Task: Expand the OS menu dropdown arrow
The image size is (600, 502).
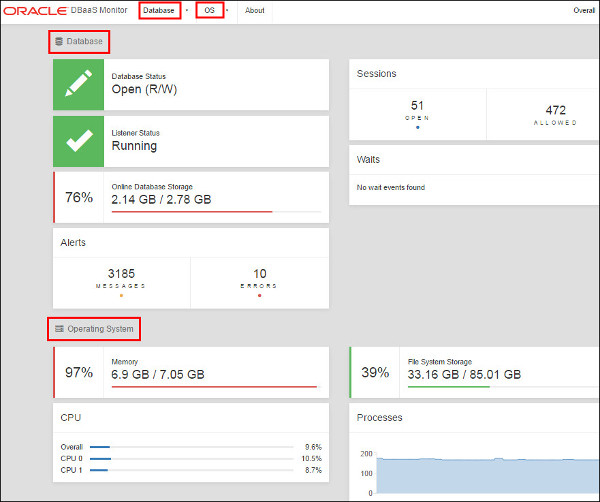Action: click(x=227, y=10)
